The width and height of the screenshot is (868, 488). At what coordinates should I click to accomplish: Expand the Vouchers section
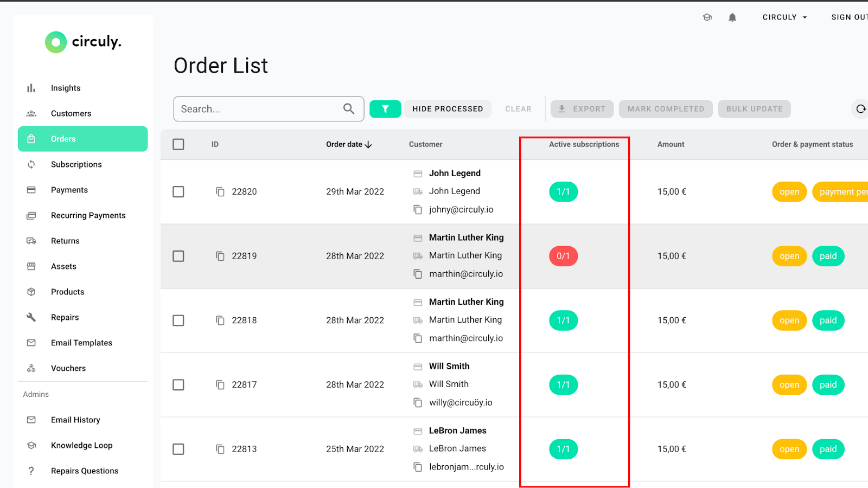tap(68, 368)
